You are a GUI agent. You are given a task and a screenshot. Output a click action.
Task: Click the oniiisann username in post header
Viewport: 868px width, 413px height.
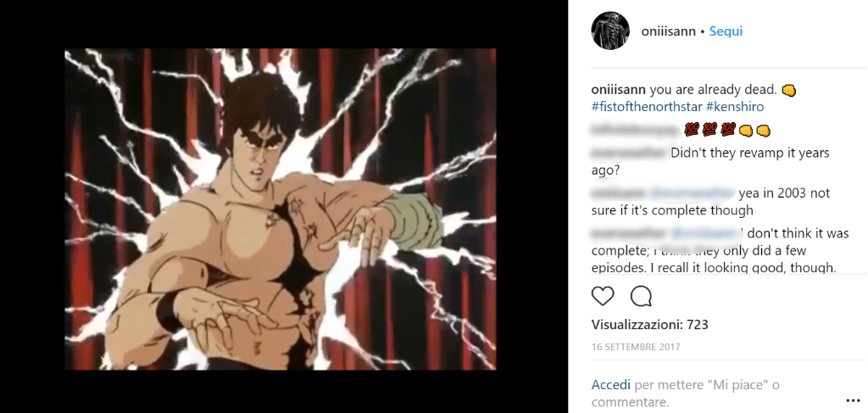668,31
